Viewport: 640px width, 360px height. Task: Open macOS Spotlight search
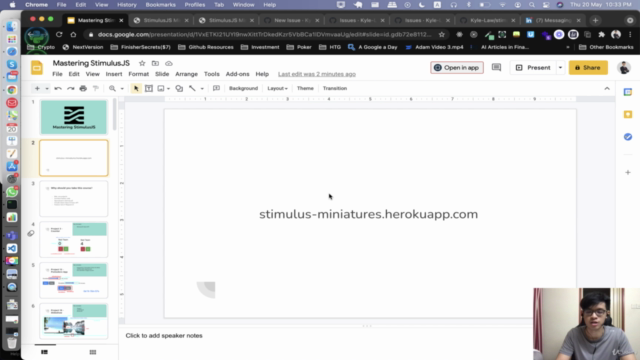[532, 4]
